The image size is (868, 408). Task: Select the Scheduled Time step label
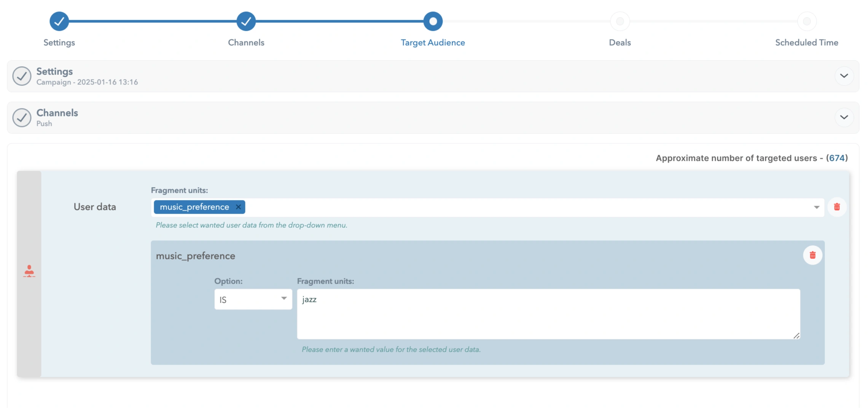[x=806, y=43]
